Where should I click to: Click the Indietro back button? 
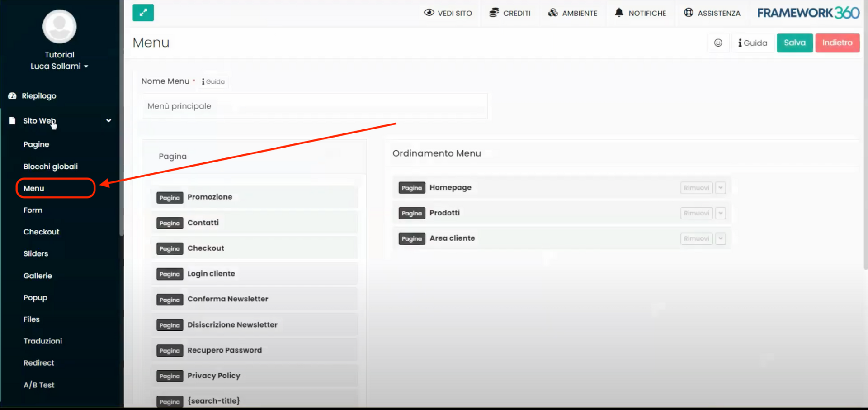[837, 43]
